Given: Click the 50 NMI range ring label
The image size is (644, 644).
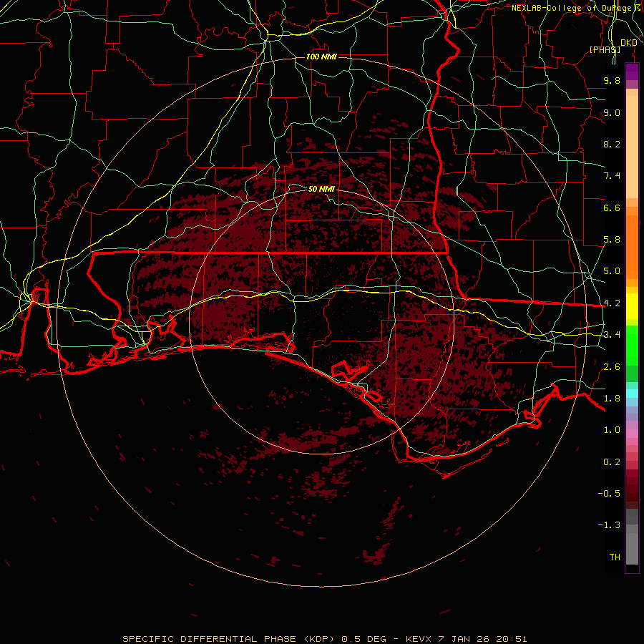Looking at the screenshot, I should click(x=321, y=189).
